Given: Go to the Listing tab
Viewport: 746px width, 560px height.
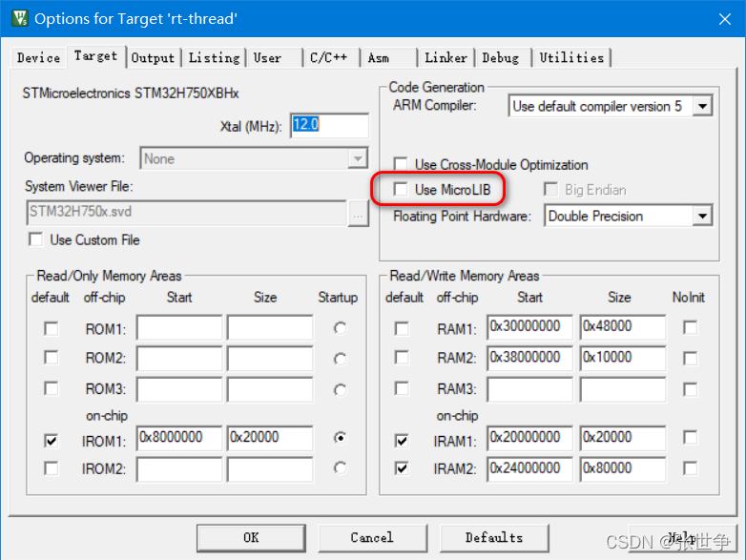Looking at the screenshot, I should [214, 58].
